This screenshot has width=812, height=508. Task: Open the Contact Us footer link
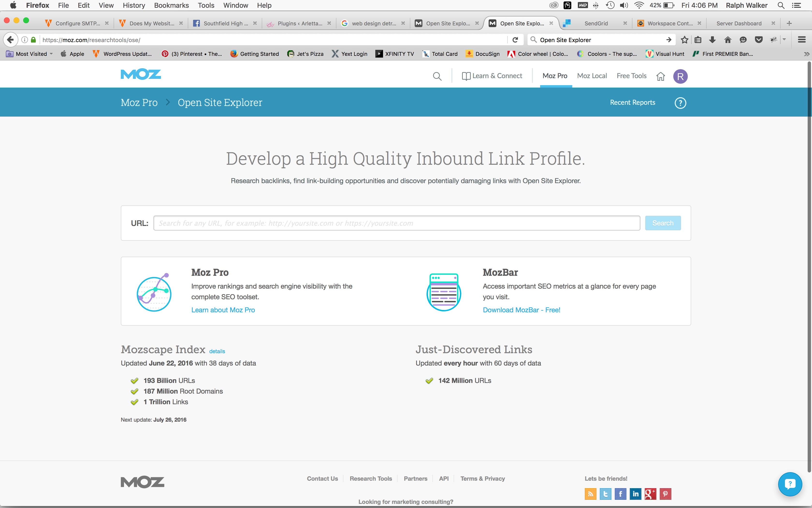click(x=322, y=478)
